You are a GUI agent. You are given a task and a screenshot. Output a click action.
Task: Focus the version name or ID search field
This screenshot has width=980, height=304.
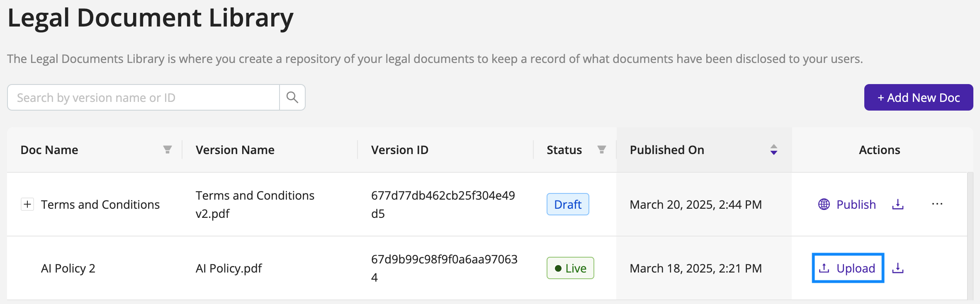click(x=143, y=97)
